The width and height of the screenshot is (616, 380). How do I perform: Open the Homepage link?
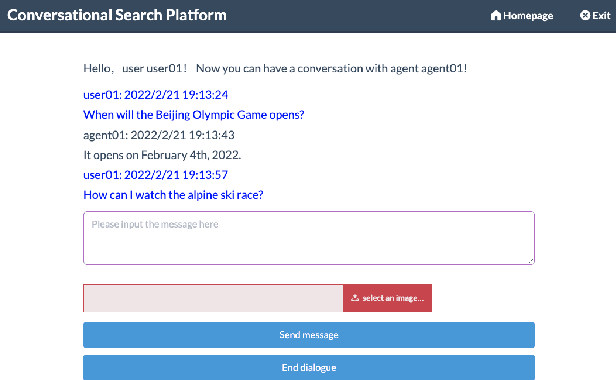[x=522, y=15]
